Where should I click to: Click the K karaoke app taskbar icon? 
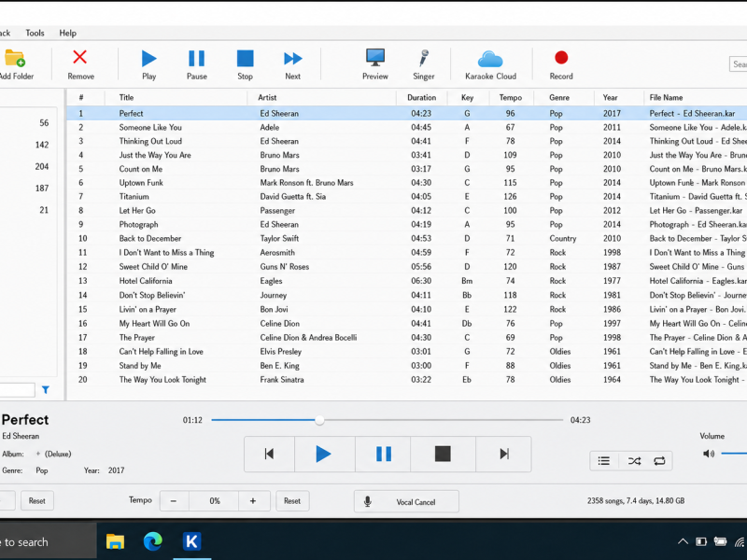point(191,541)
